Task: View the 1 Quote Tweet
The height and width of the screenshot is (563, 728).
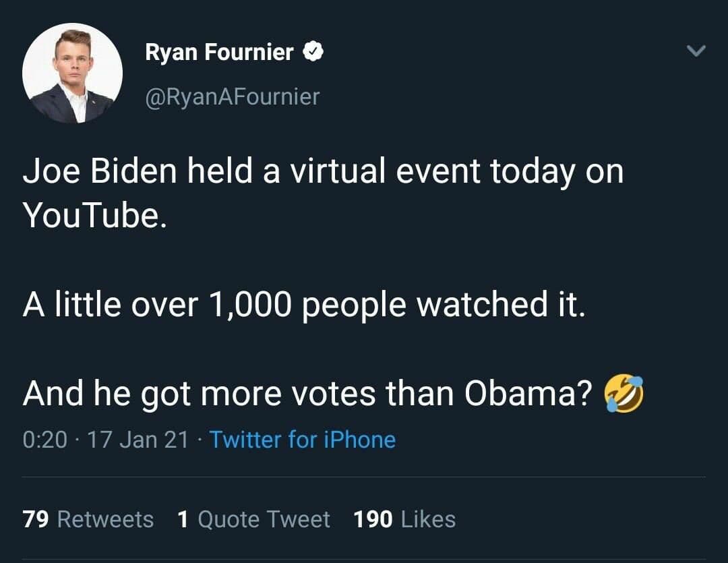Action: [x=253, y=519]
